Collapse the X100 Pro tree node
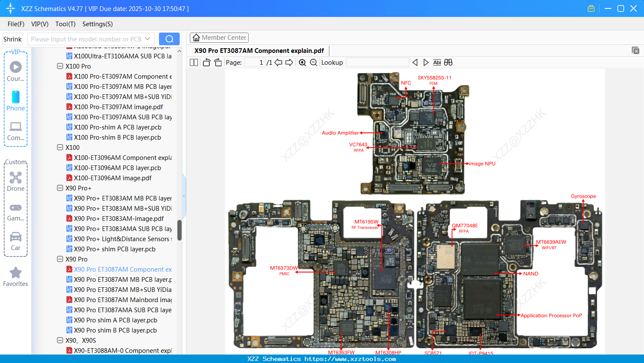The image size is (644, 363). (60, 66)
